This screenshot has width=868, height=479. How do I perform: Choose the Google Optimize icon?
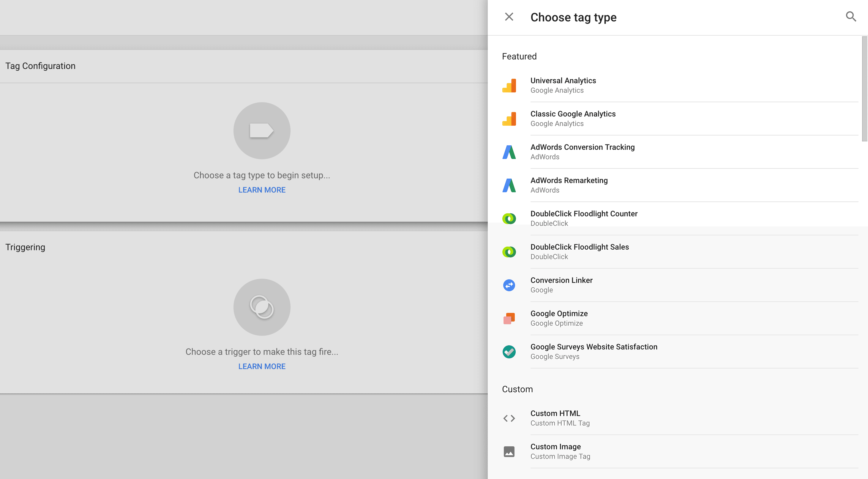coord(509,318)
